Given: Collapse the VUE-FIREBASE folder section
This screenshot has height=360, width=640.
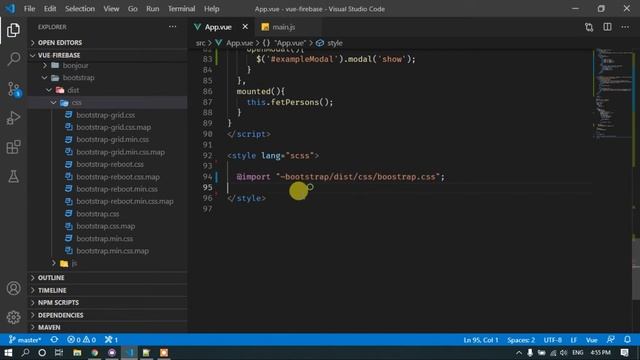Looking at the screenshot, I should click(108, 55).
